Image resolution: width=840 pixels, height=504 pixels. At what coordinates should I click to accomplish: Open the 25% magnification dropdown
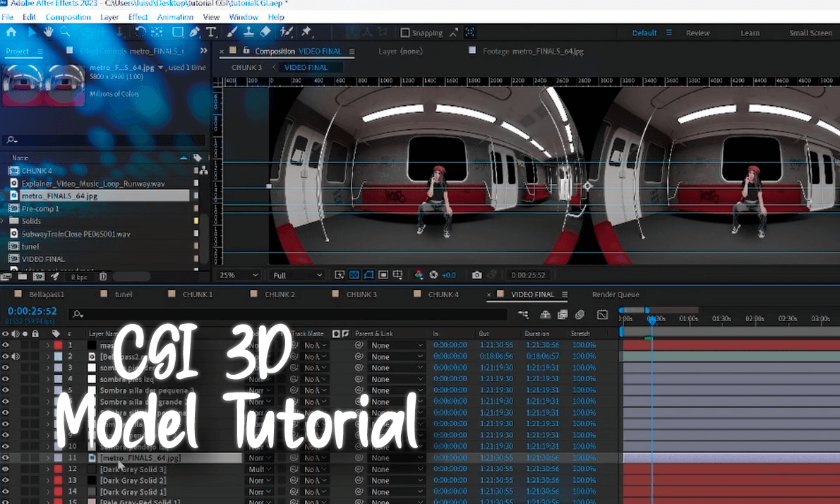[x=237, y=275]
